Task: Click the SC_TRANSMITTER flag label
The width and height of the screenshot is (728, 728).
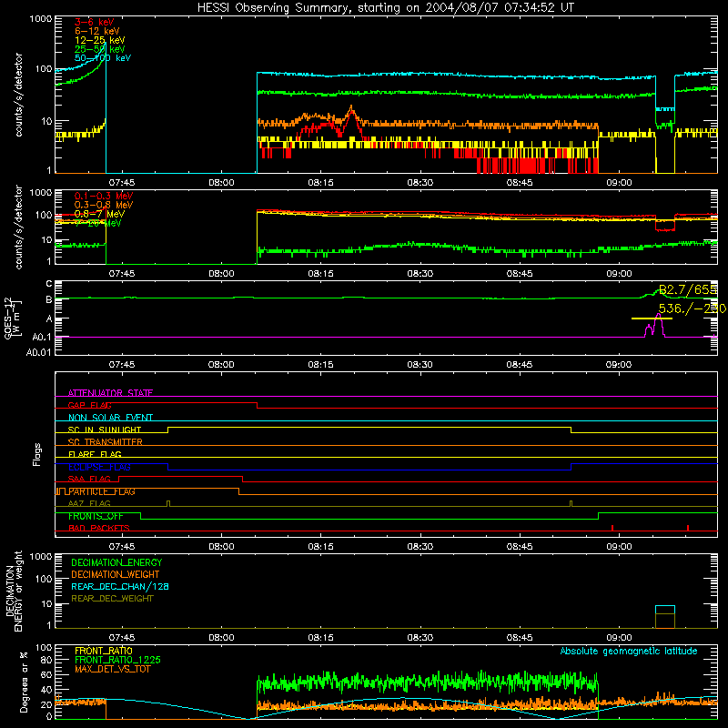Action: 105,441
